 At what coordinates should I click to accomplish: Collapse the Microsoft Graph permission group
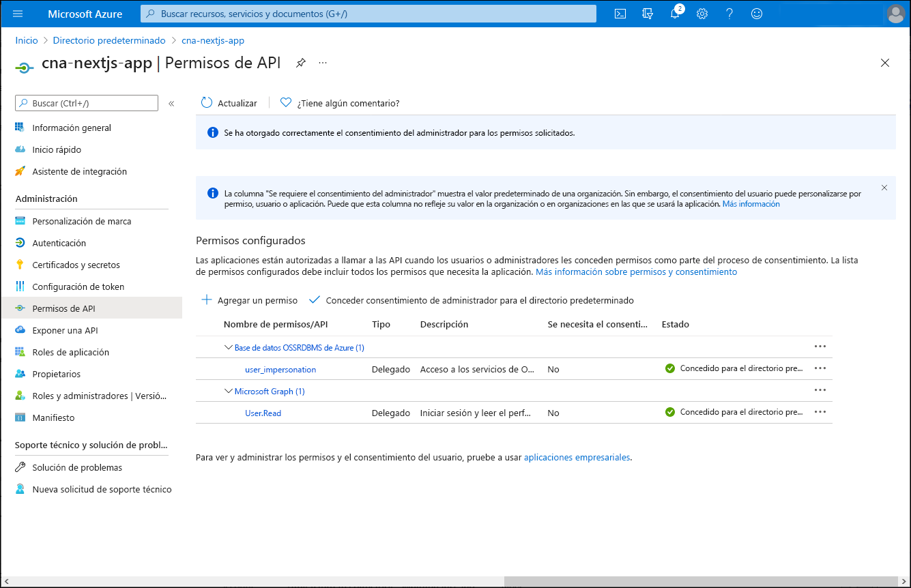click(x=229, y=391)
